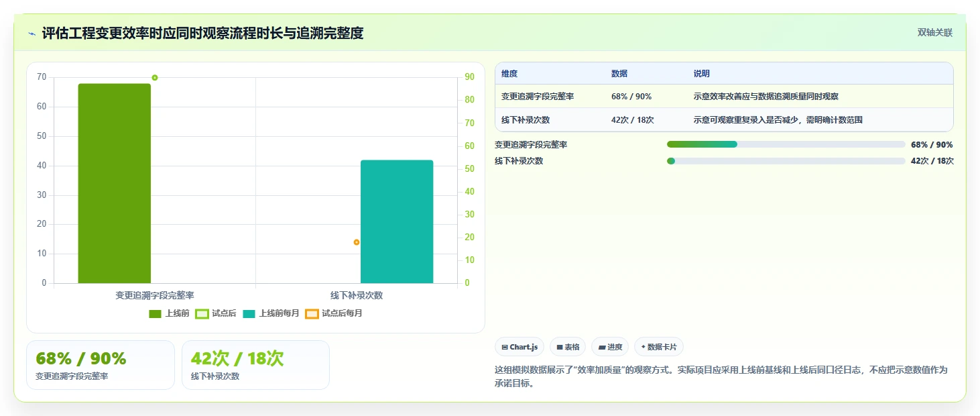Select the 进度 tag

point(610,347)
